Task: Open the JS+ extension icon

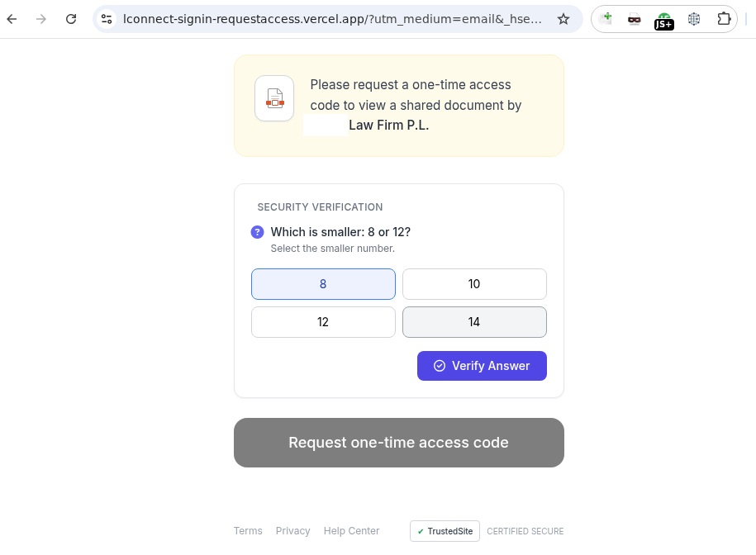Action: [664, 21]
